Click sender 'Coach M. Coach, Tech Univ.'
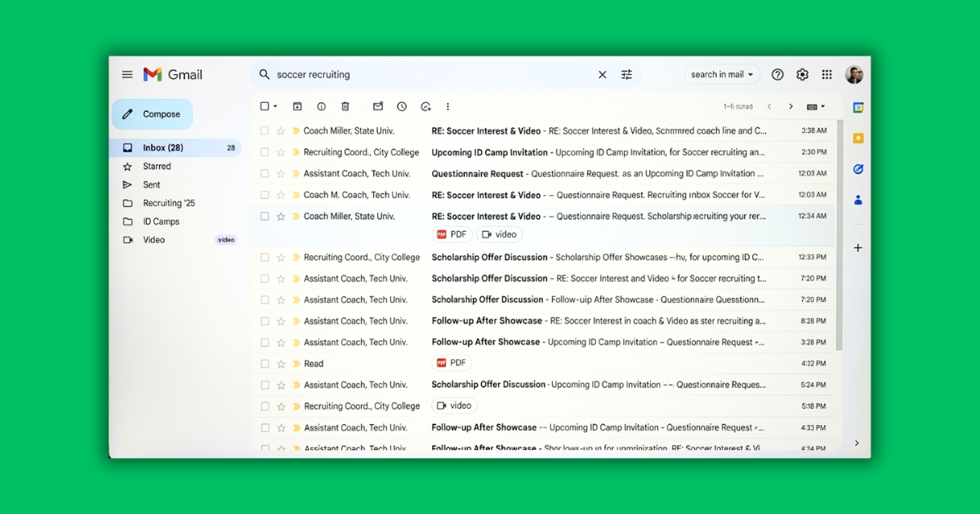Image resolution: width=980 pixels, height=514 pixels. click(357, 195)
